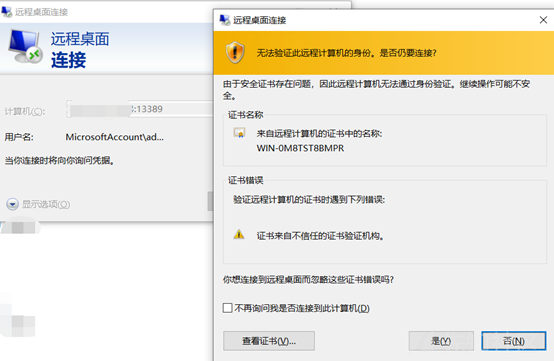554x361 pixels.
Task: Enable 不再询问我是否连接到此计算机 checkbox
Action: point(228,308)
